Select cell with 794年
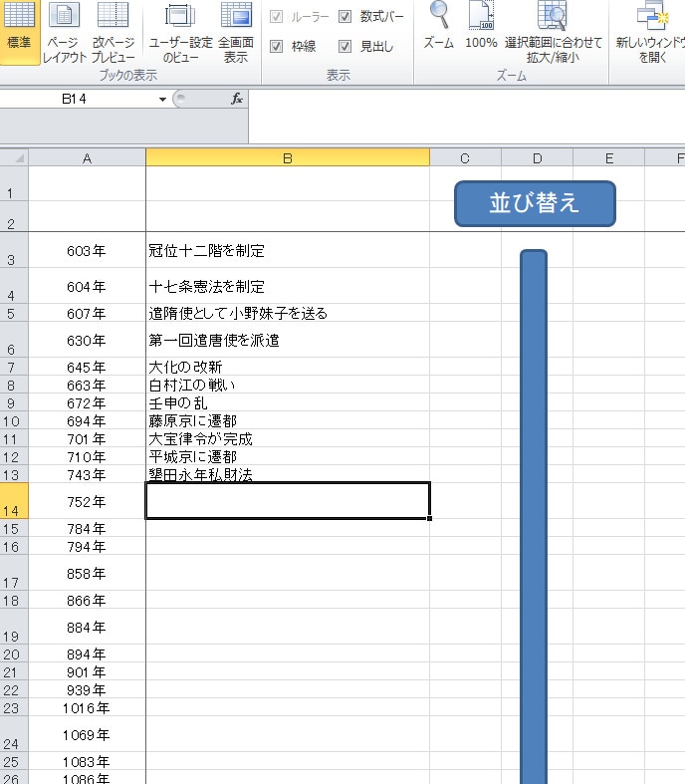The image size is (685, 784). [87, 546]
